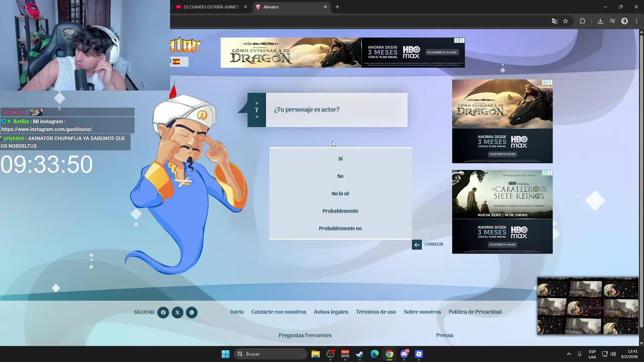The height and width of the screenshot is (362, 644).
Task: Click the picture-in-picture video overlay
Action: coord(588,306)
